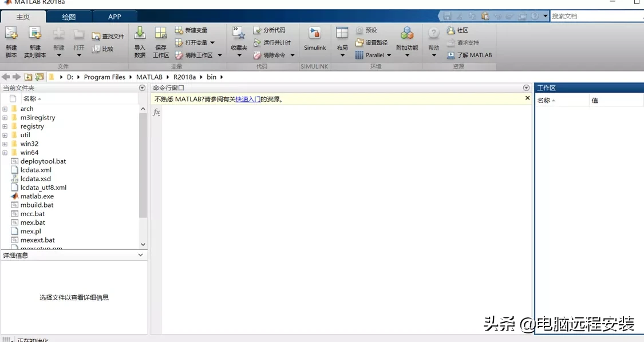Click the 打开 (Open) folder icon
644x342 pixels.
coord(79,34)
